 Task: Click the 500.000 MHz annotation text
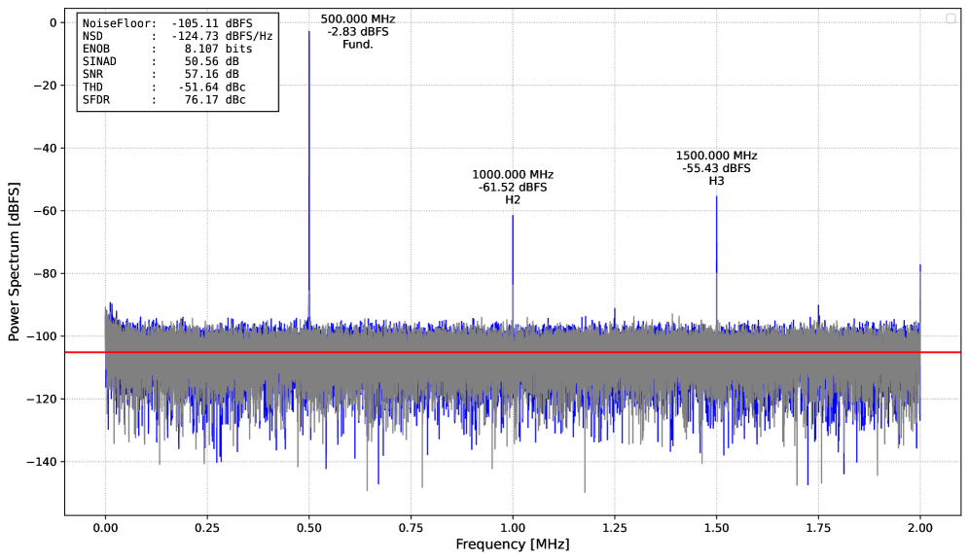click(358, 19)
